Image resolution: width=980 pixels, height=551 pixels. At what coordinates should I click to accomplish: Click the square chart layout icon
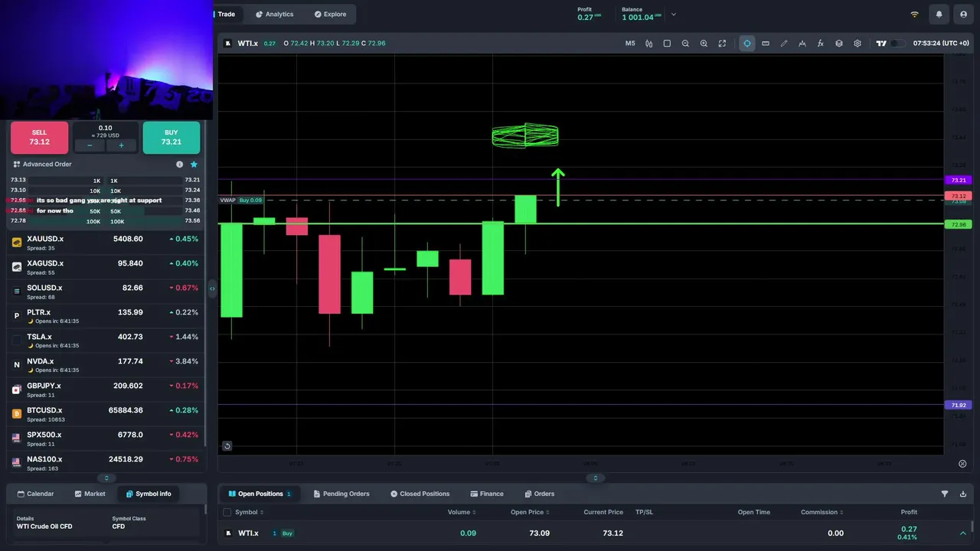tap(667, 44)
